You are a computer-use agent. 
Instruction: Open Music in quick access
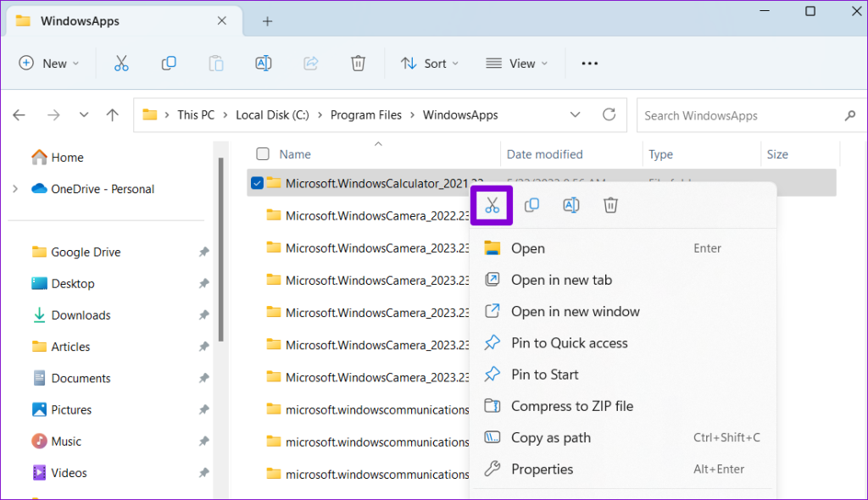point(57,442)
